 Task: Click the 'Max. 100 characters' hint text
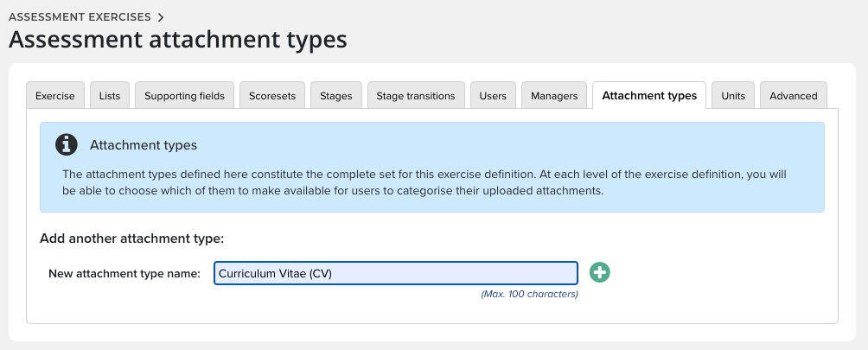tap(529, 295)
